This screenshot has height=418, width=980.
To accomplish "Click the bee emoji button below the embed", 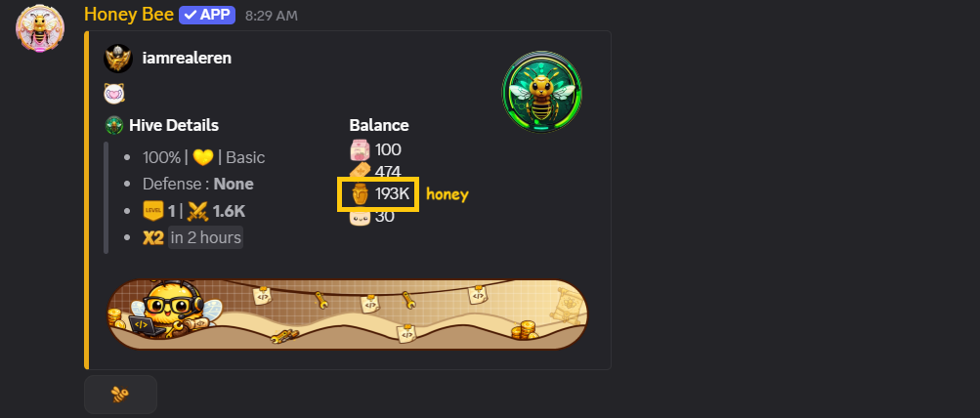I will tap(120, 395).
